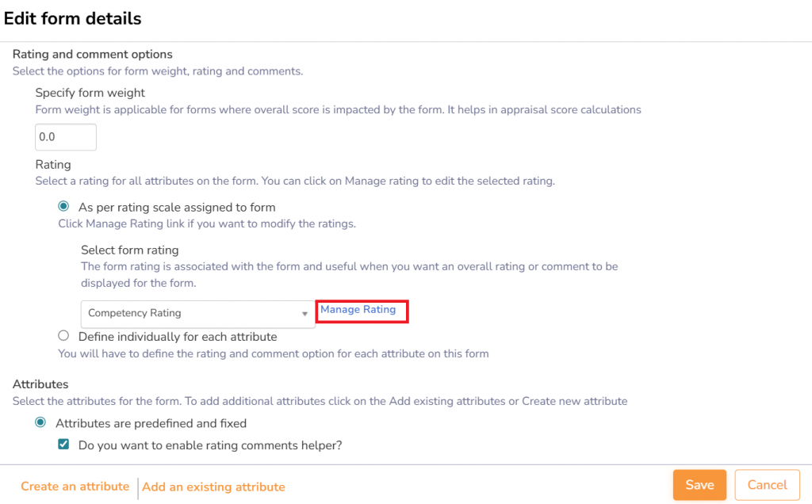Choose "Define individually for each attribute" radio option
Image resolution: width=812 pixels, height=504 pixels.
click(x=64, y=336)
